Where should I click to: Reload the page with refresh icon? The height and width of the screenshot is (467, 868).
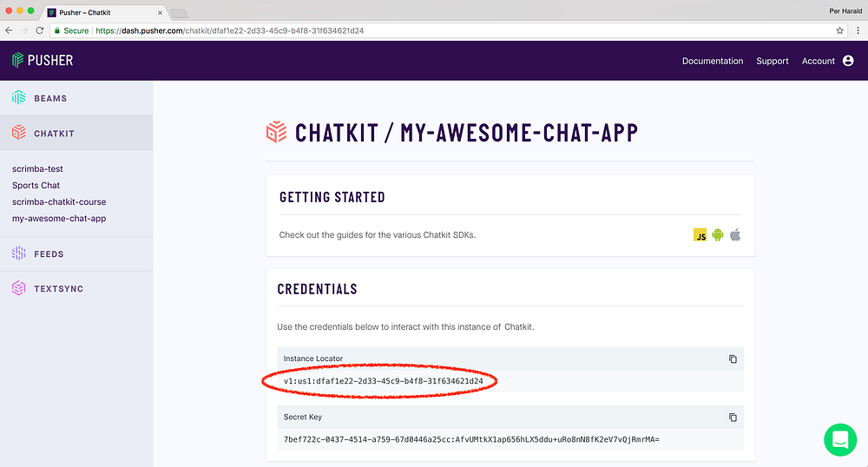click(39, 30)
